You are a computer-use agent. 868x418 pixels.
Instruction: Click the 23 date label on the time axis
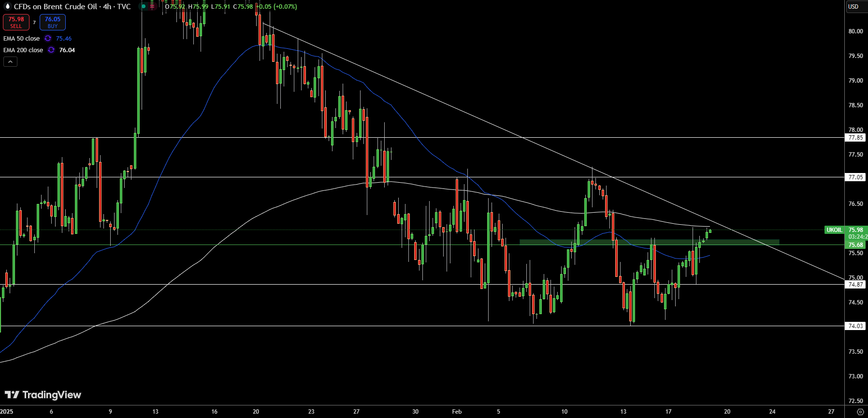[311, 412]
